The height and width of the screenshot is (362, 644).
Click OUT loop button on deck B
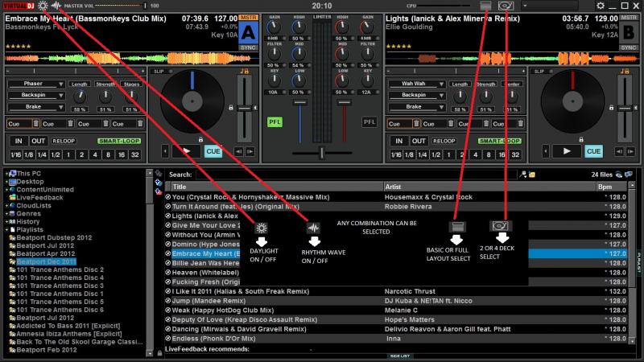point(419,141)
